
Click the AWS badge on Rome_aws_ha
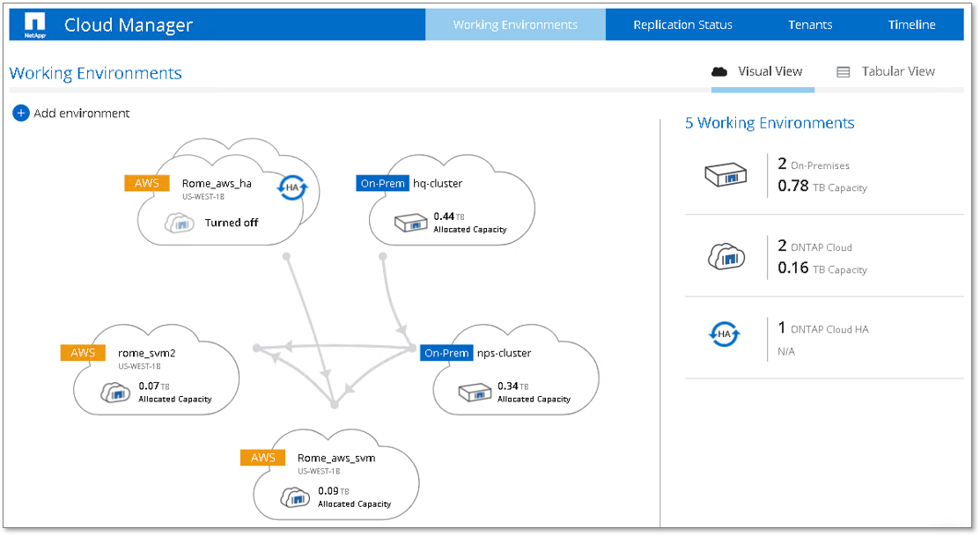click(147, 183)
